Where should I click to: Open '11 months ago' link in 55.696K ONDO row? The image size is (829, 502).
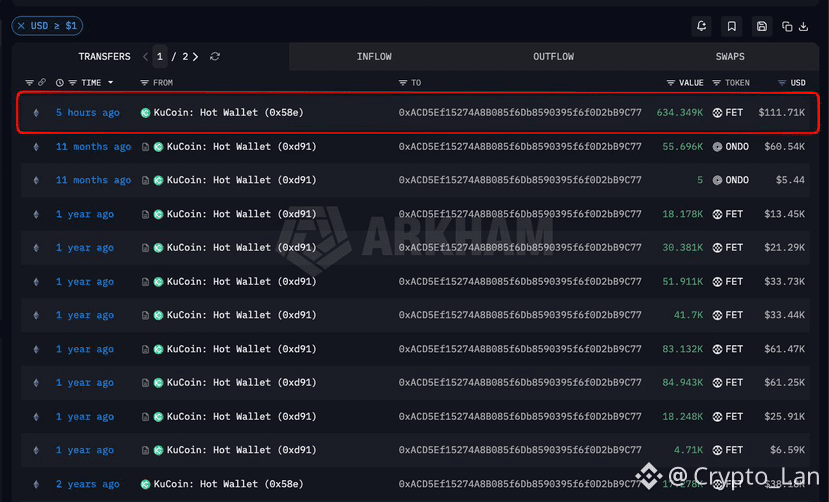point(94,146)
